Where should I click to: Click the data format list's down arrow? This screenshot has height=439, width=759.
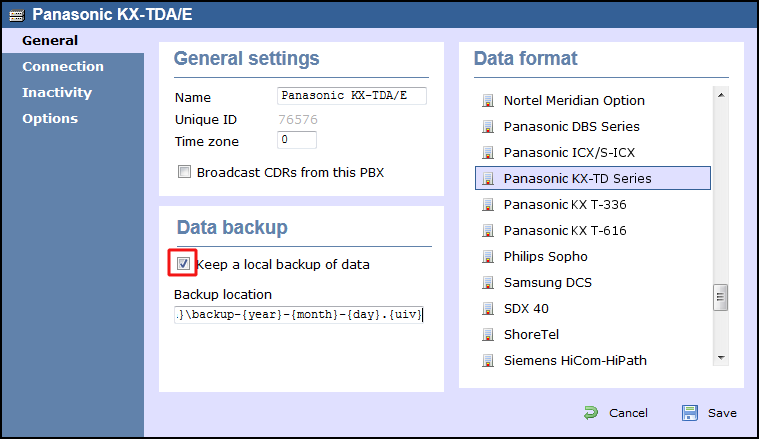point(721,358)
